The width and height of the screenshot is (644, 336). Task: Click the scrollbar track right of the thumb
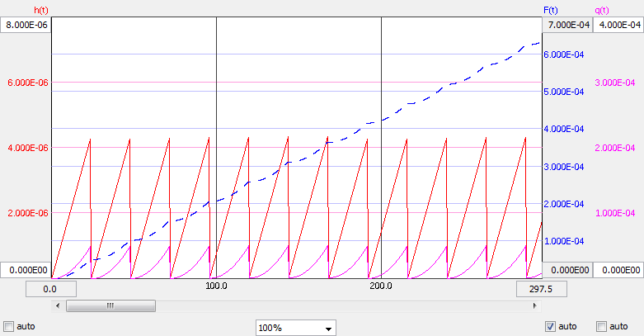330,305
